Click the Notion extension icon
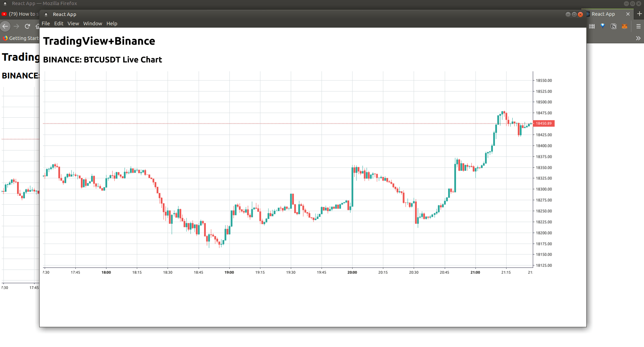This screenshot has height=347, width=644. [x=614, y=26]
